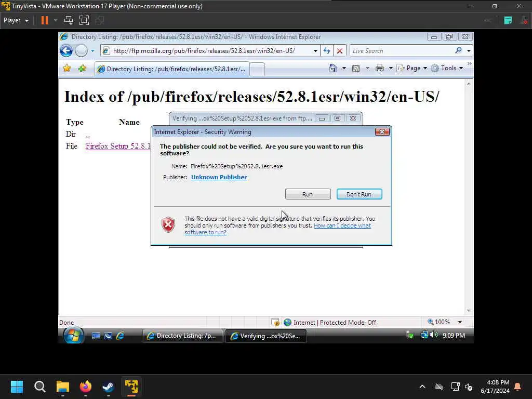532x399 pixels.
Task: Click the page scrollbar down arrow
Action: (x=469, y=311)
